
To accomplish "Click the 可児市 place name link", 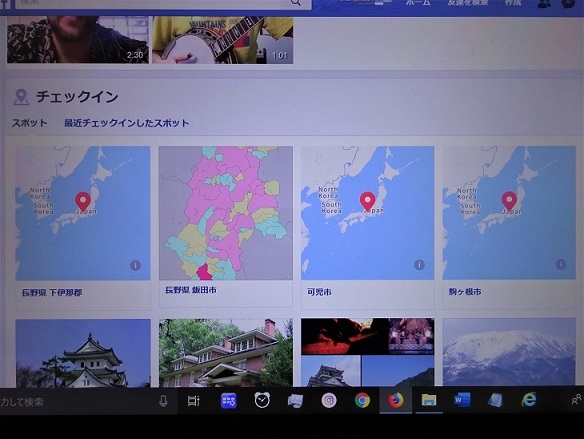I will pyautogui.click(x=319, y=292).
